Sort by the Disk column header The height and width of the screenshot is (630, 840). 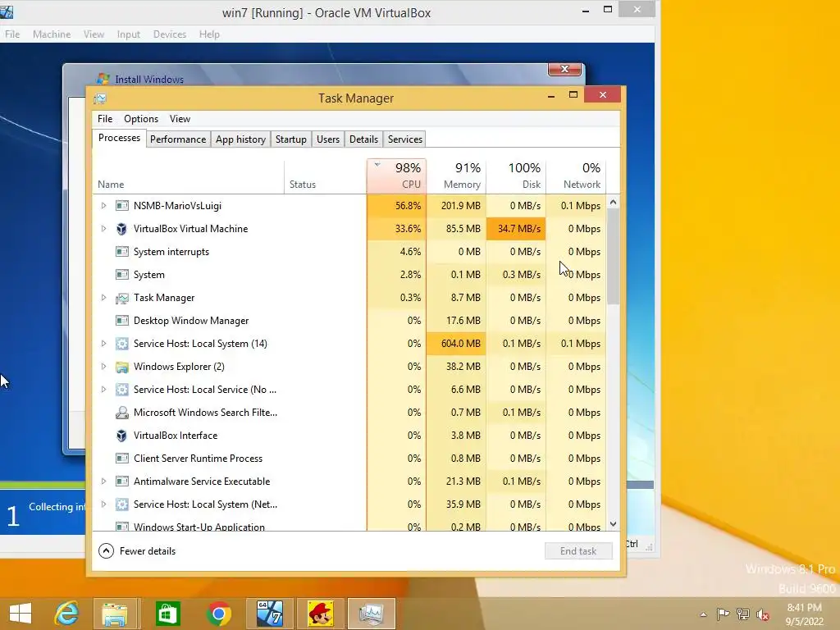516,176
